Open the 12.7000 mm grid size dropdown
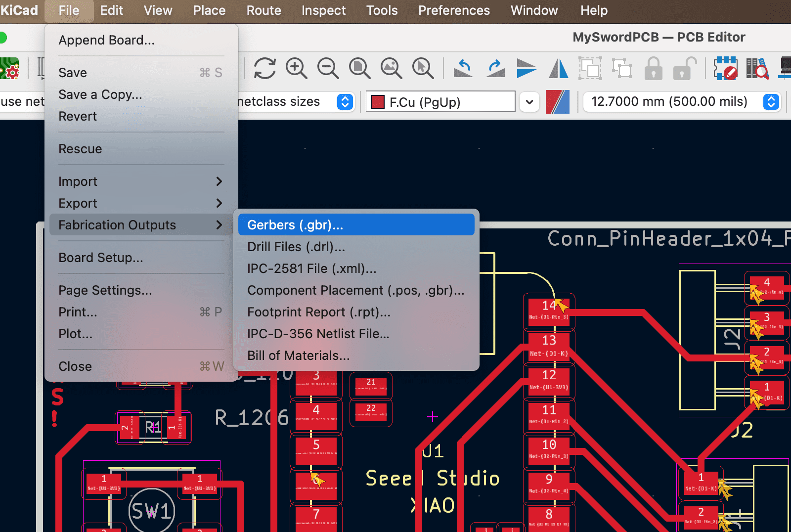Image resolution: width=791 pixels, height=532 pixels. [x=682, y=102]
